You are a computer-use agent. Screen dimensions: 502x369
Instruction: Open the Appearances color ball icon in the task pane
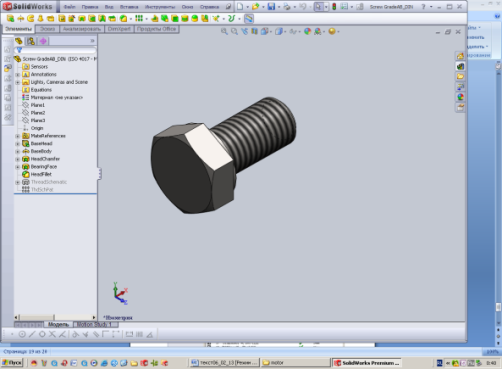tap(460, 97)
